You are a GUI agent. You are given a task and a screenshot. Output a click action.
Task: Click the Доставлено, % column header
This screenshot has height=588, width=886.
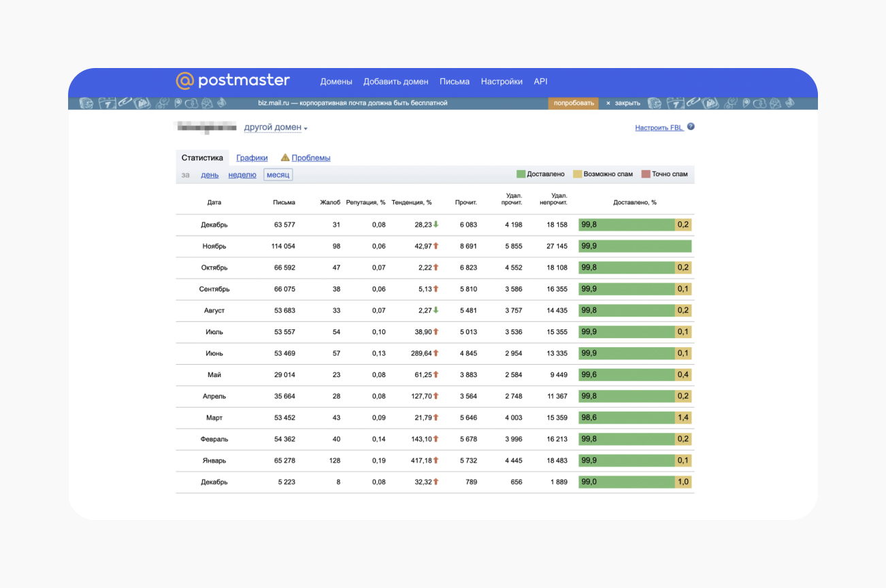635,203
